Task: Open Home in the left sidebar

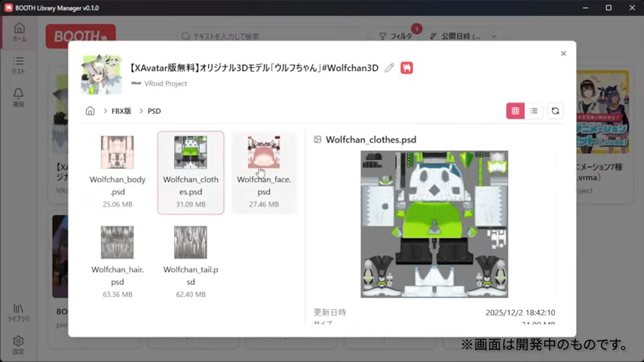Action: pyautogui.click(x=19, y=32)
